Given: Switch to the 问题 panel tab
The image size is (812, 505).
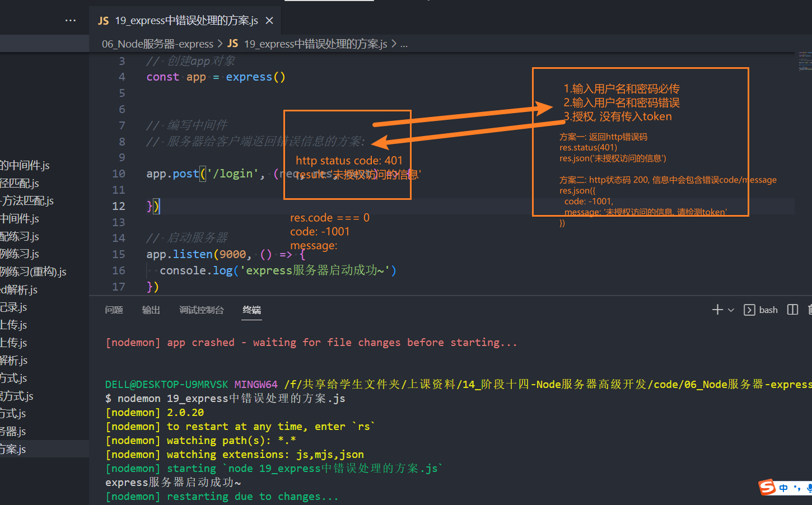Looking at the screenshot, I should point(114,310).
